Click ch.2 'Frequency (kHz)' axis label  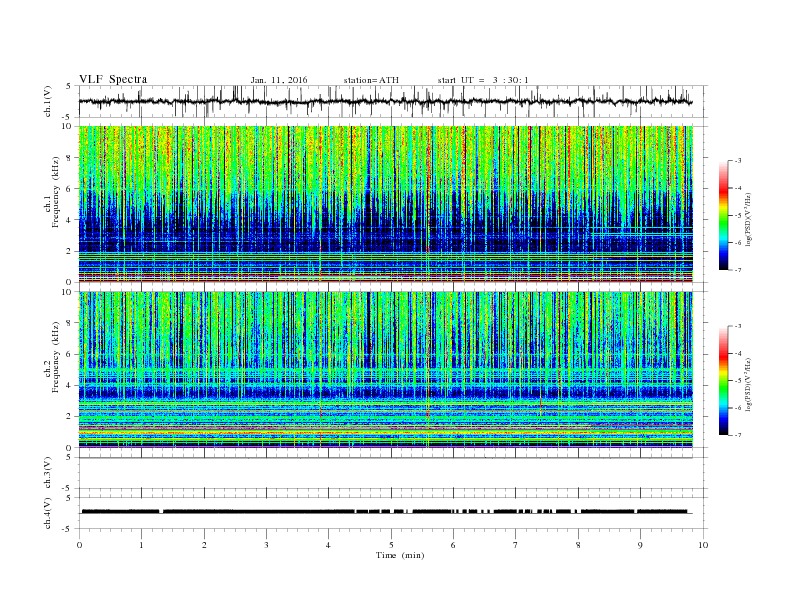[56, 357]
